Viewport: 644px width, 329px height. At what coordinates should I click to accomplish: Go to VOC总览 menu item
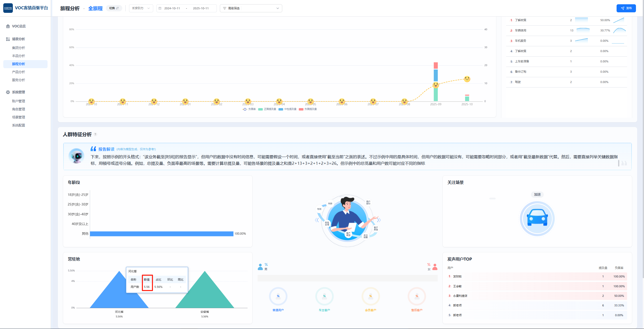19,26
